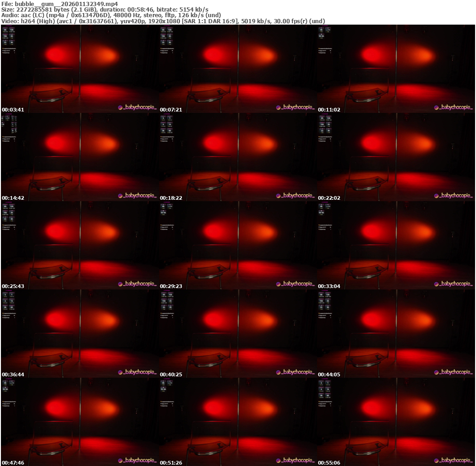Open the thumbnail at 00:22:02
476x466 pixels.
[396, 157]
